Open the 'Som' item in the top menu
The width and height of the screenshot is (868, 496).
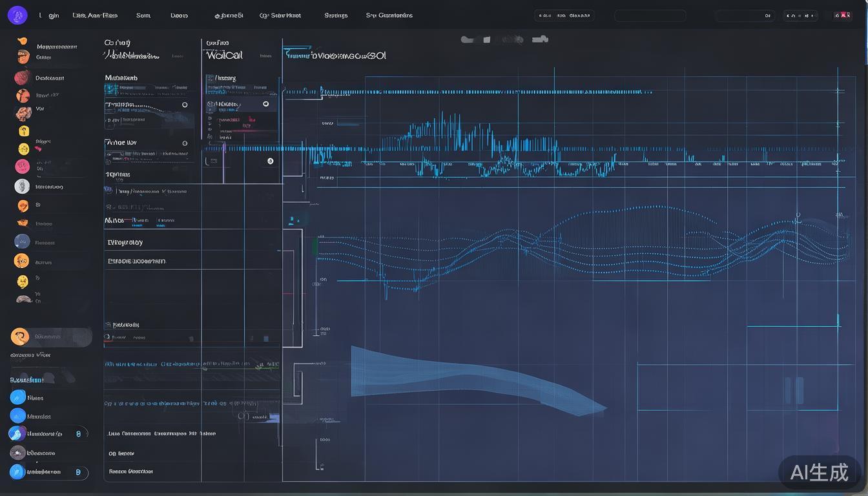143,15
